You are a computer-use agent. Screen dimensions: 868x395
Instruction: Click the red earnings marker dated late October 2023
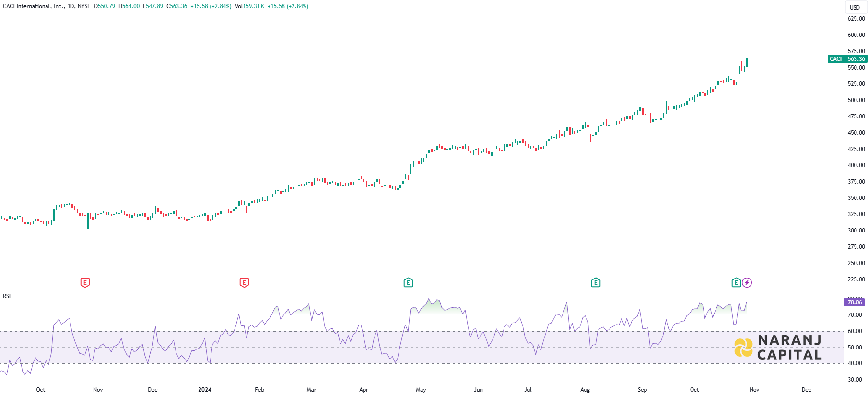(x=85, y=283)
